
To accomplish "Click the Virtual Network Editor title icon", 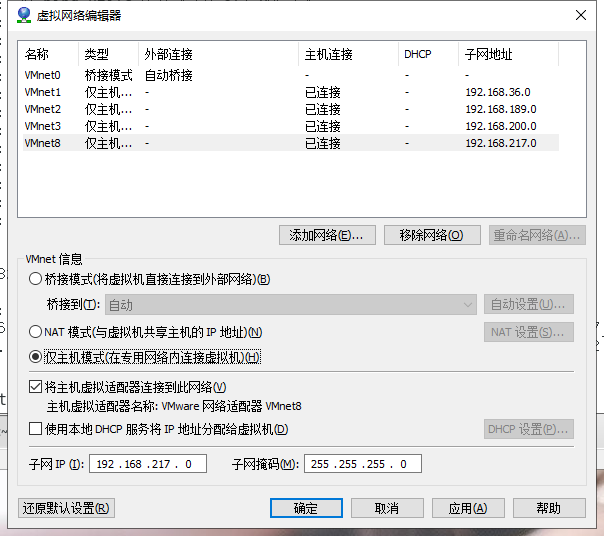I will pos(24,15).
